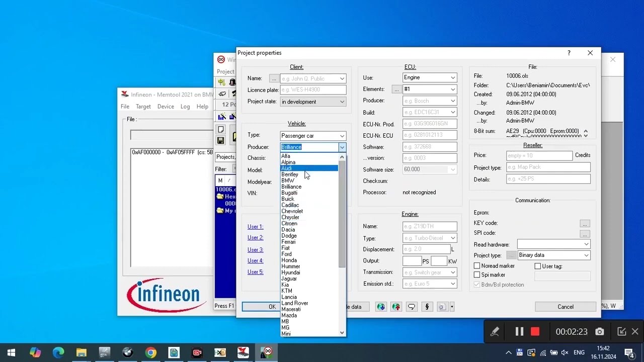
Task: Open the Vehicle Type dropdown
Action: [x=342, y=136]
